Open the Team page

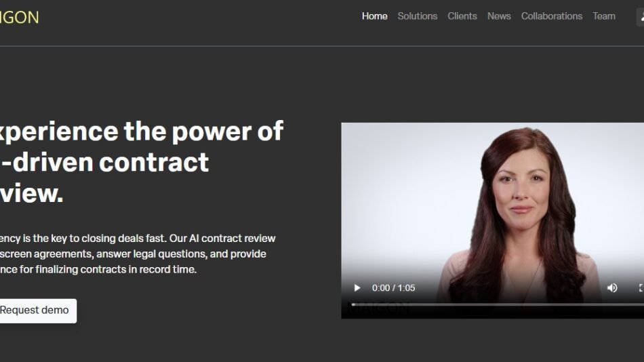[604, 16]
